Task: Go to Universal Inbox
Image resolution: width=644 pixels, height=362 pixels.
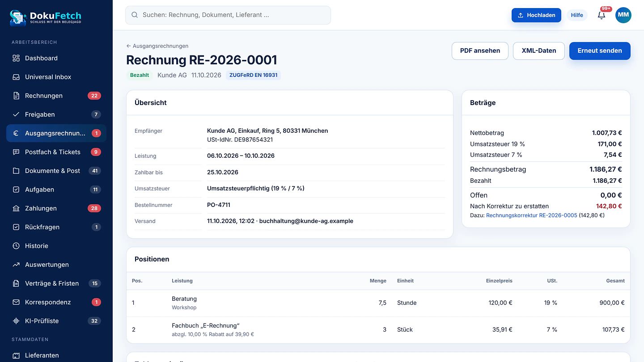Action: click(x=56, y=77)
